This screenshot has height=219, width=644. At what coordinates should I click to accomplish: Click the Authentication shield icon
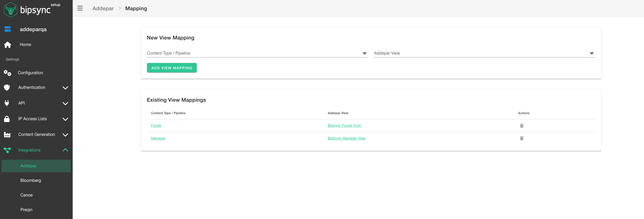(7, 88)
